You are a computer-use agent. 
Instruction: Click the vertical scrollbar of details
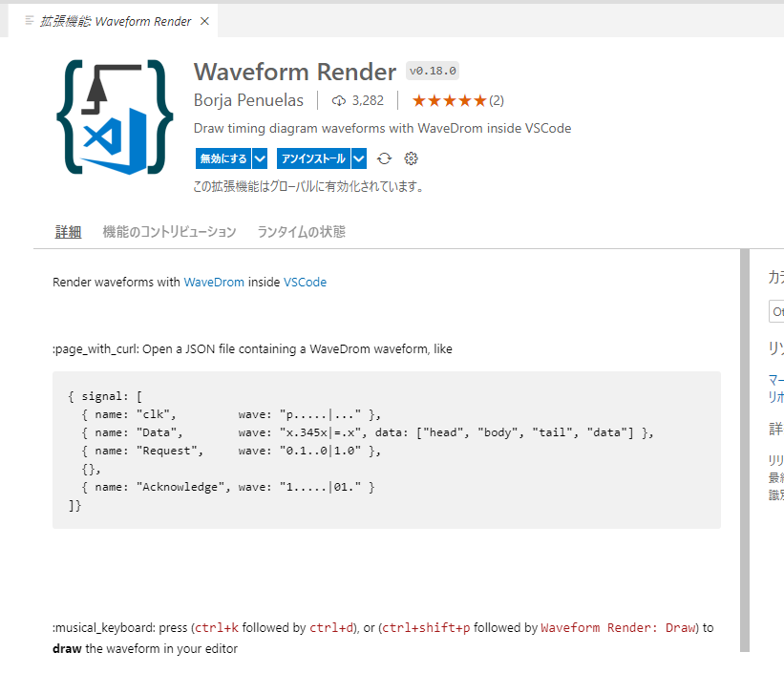click(x=745, y=450)
